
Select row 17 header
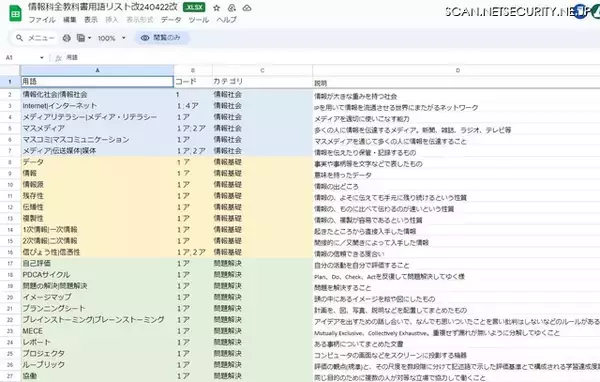pyautogui.click(x=10, y=263)
